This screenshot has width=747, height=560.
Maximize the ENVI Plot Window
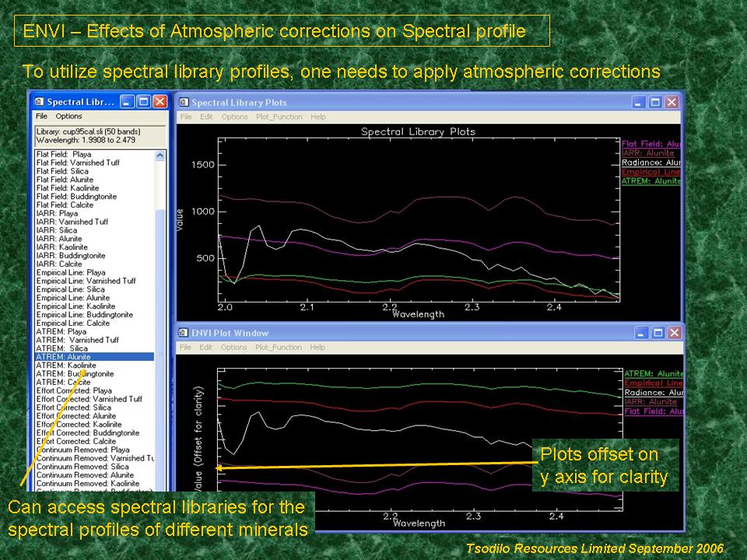658,332
